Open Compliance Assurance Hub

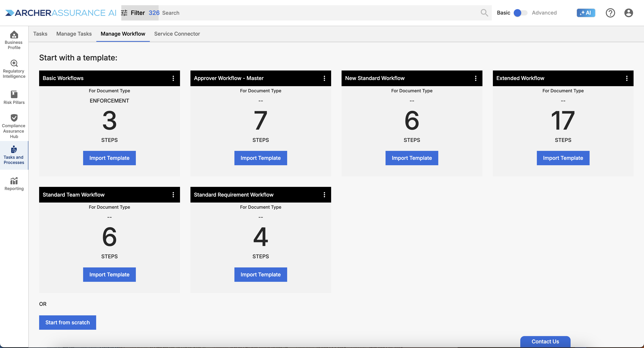pyautogui.click(x=14, y=126)
